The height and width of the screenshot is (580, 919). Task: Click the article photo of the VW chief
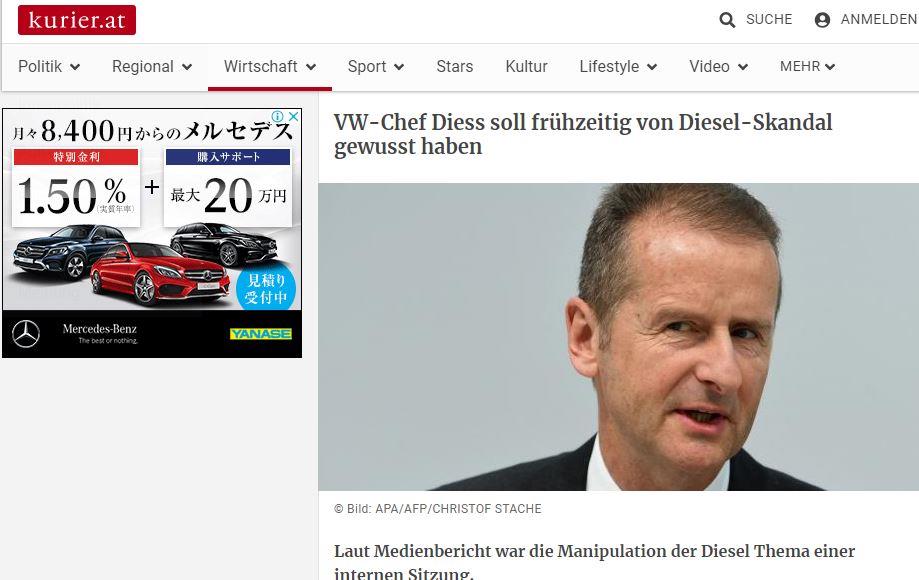tap(618, 337)
